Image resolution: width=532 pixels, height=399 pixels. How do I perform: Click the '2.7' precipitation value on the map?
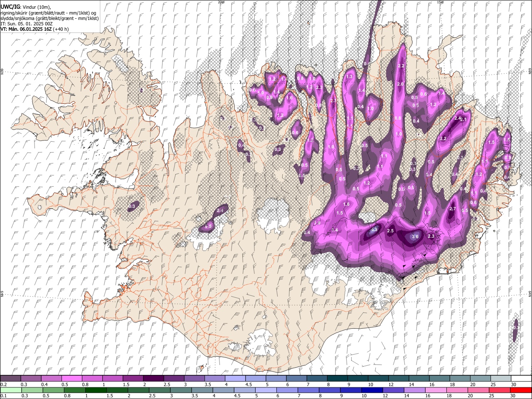[453, 209]
